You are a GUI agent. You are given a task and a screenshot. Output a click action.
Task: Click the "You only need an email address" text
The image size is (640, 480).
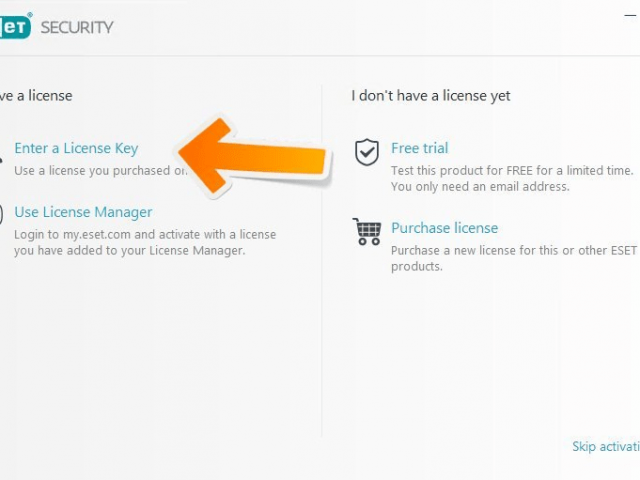pyautogui.click(x=479, y=186)
